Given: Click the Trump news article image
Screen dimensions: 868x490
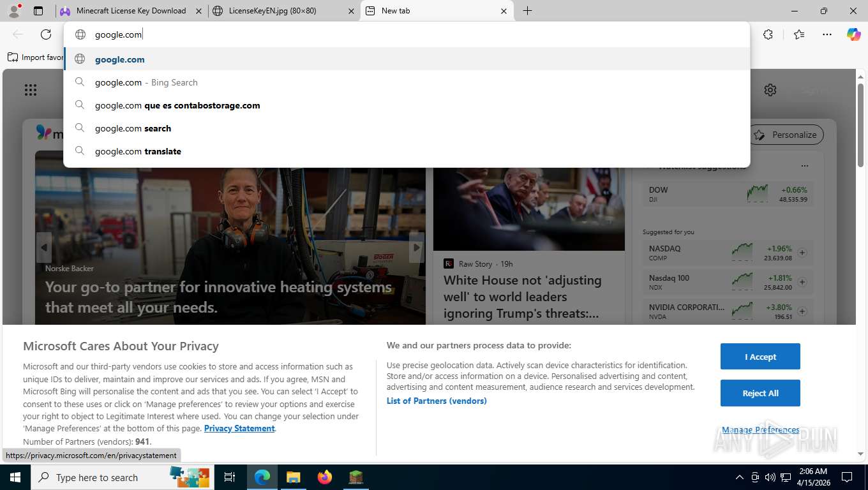Looking at the screenshot, I should coord(529,209).
